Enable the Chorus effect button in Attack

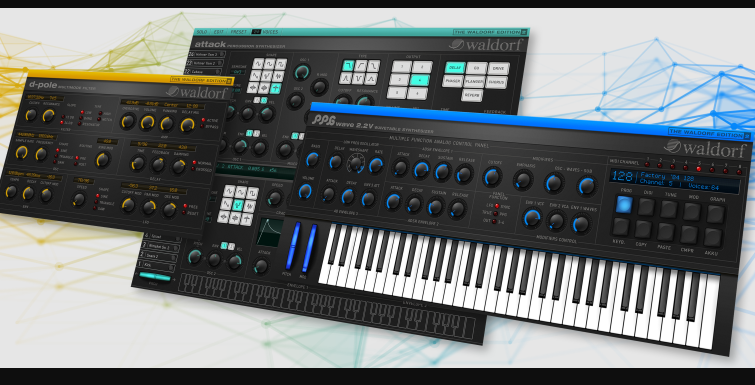(497, 82)
